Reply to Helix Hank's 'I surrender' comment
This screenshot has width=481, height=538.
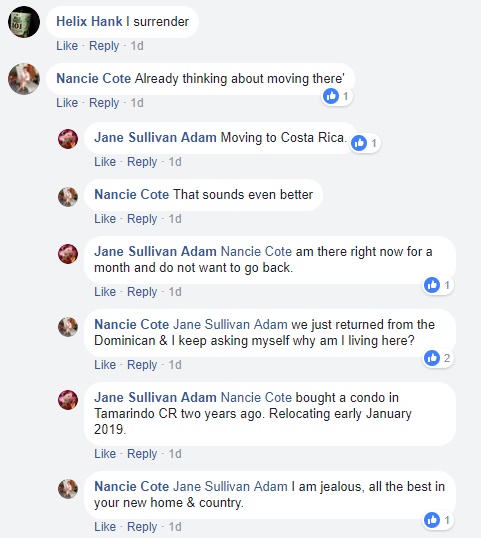pyautogui.click(x=104, y=46)
